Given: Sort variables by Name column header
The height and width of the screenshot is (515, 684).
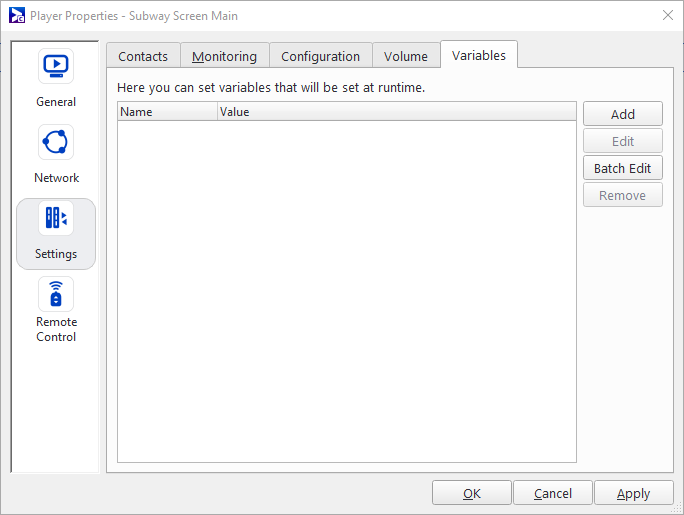Looking at the screenshot, I should 167,112.
